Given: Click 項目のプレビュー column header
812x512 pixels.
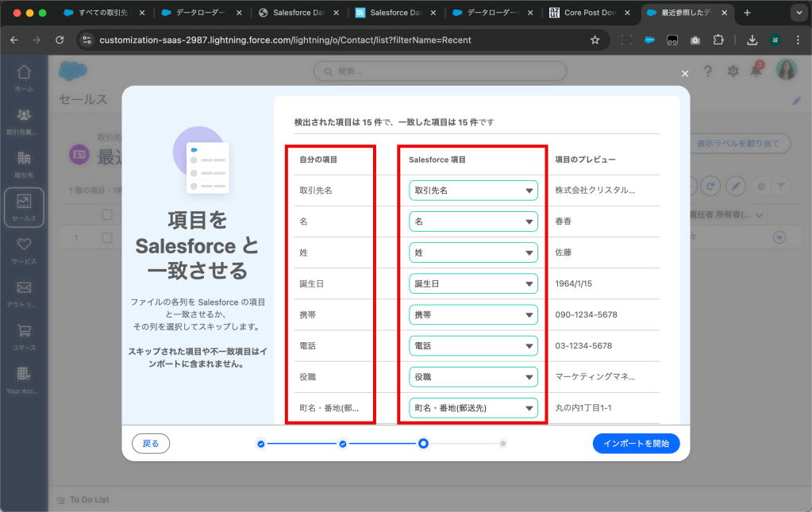Looking at the screenshot, I should pos(585,160).
